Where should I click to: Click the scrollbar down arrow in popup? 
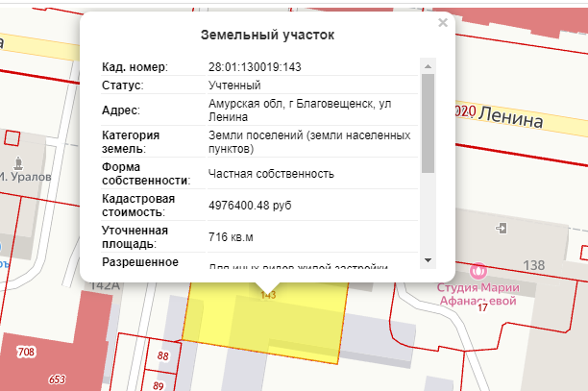click(x=428, y=259)
